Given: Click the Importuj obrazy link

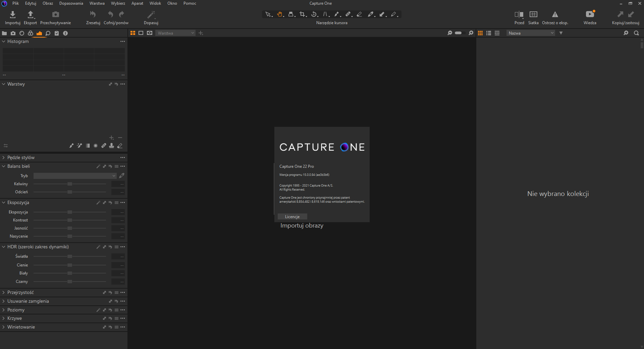Looking at the screenshot, I should (302, 226).
